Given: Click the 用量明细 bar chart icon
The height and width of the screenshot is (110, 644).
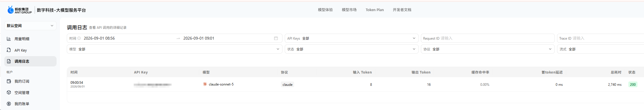Looking at the screenshot, I should click(9, 39).
